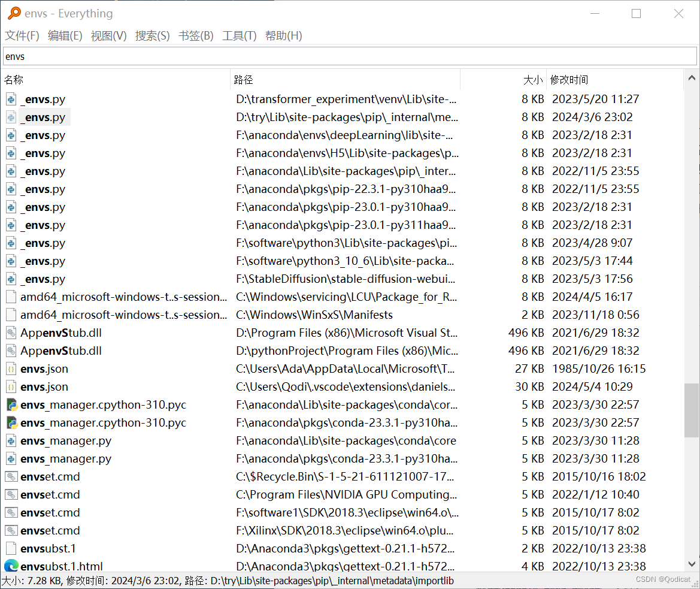This screenshot has width=700, height=589.
Task: Click blank file icon of envsubst.1
Action: (11, 548)
